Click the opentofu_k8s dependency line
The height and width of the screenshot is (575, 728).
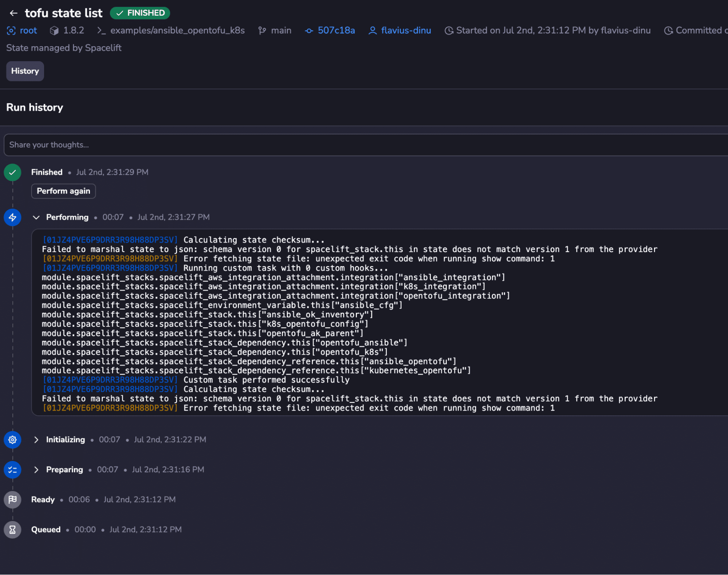tap(215, 352)
